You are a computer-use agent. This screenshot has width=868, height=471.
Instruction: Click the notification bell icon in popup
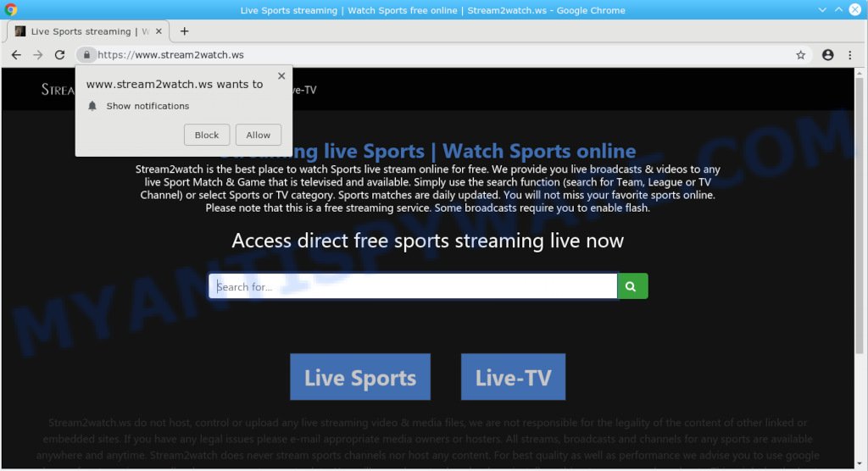92,106
